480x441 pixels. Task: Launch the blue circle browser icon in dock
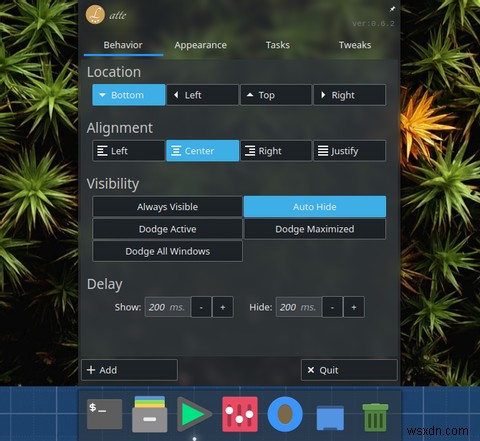coord(285,414)
